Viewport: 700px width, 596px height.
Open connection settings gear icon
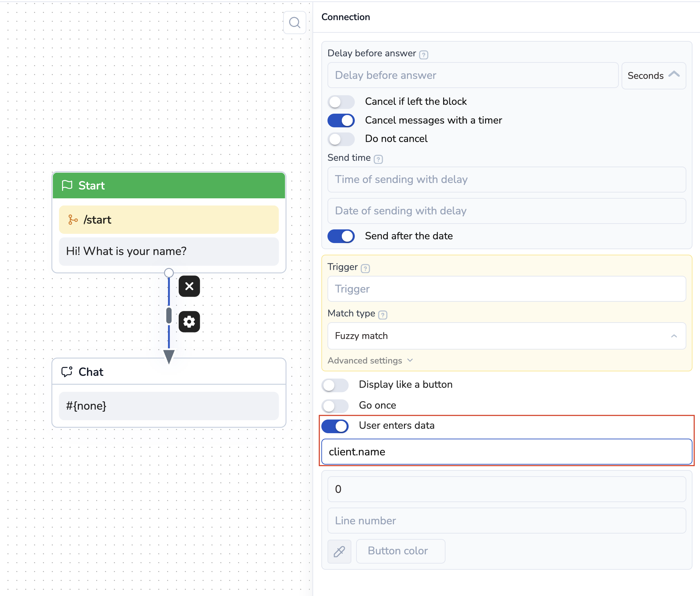189,322
